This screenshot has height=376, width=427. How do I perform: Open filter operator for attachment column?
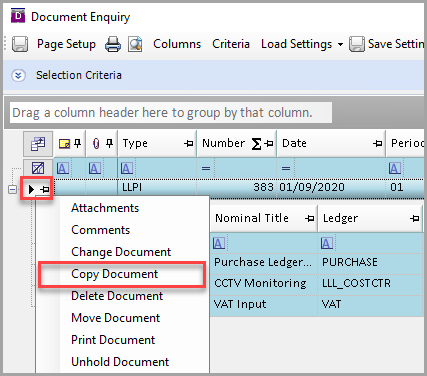[95, 168]
